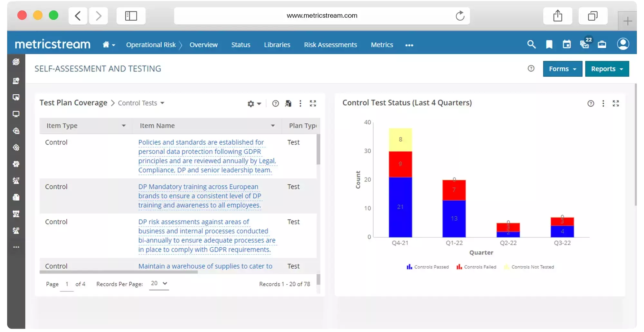This screenshot has height=332, width=644.
Task: Toggle the Controls Not Tested legend series
Action: [x=529, y=267]
